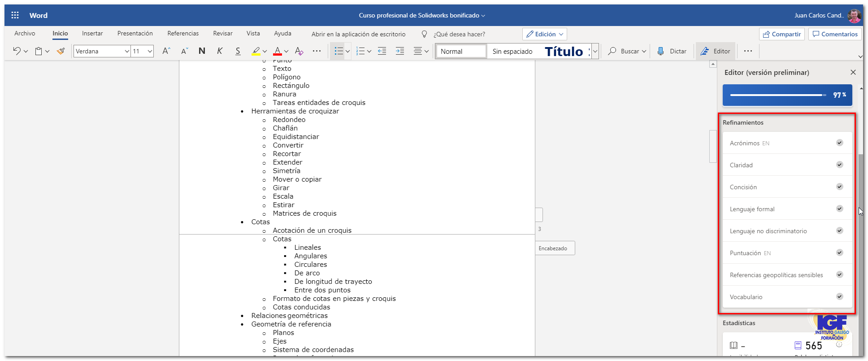The image size is (868, 361).
Task: Click the 97% Editor score bar
Action: (787, 95)
